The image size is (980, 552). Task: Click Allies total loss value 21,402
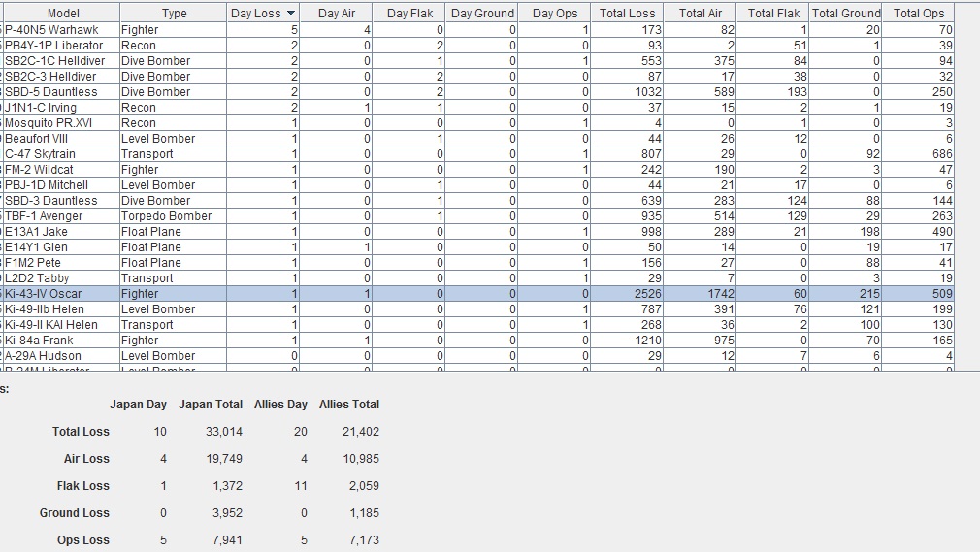click(361, 432)
